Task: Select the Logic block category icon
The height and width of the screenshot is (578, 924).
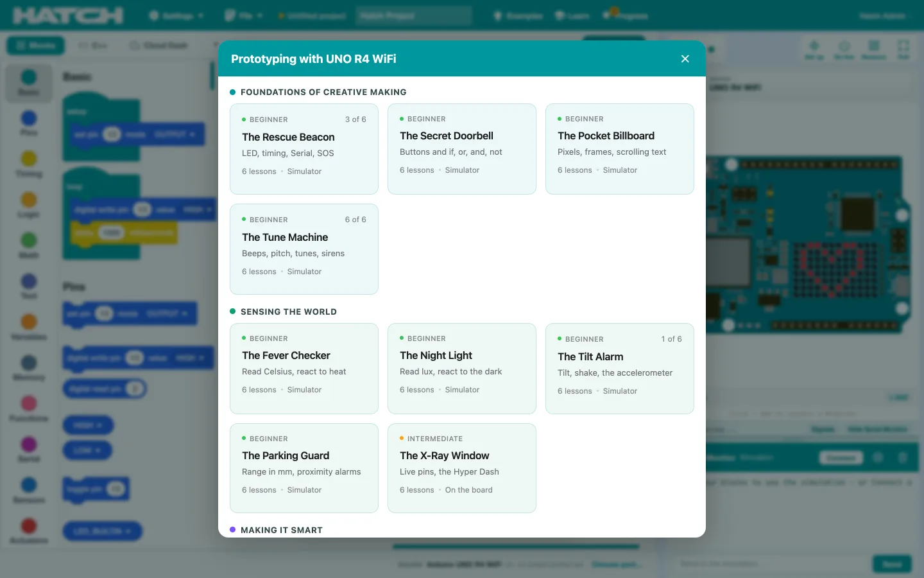Action: 29,200
